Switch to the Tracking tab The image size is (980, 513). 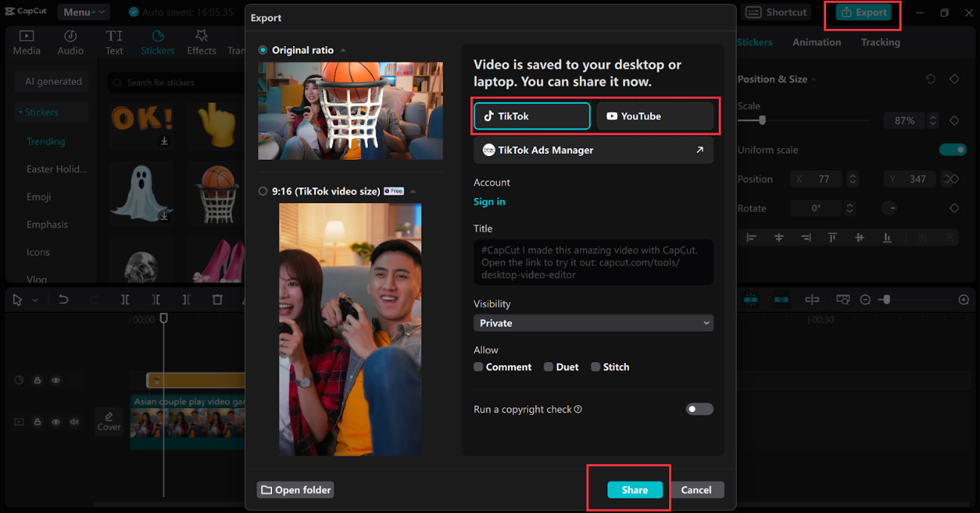pos(880,42)
